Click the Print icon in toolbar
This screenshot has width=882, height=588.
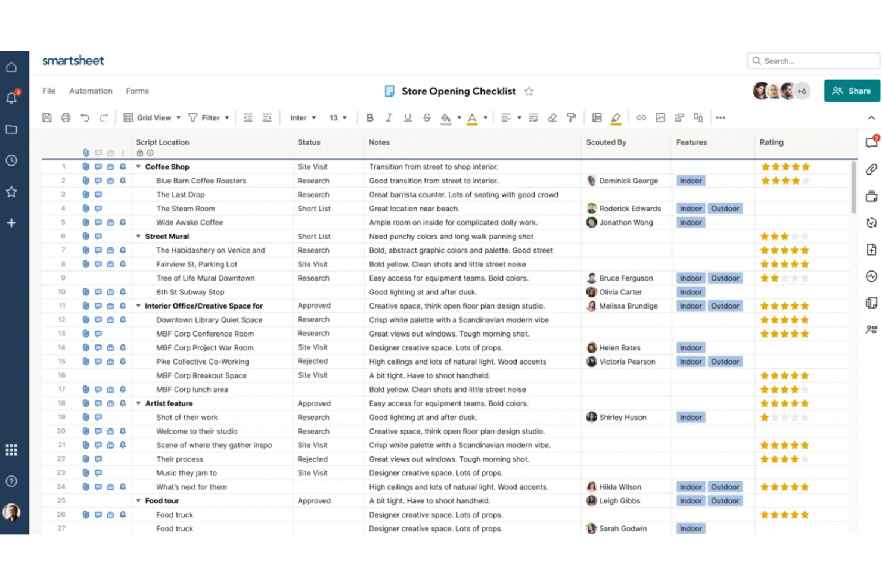click(x=66, y=118)
